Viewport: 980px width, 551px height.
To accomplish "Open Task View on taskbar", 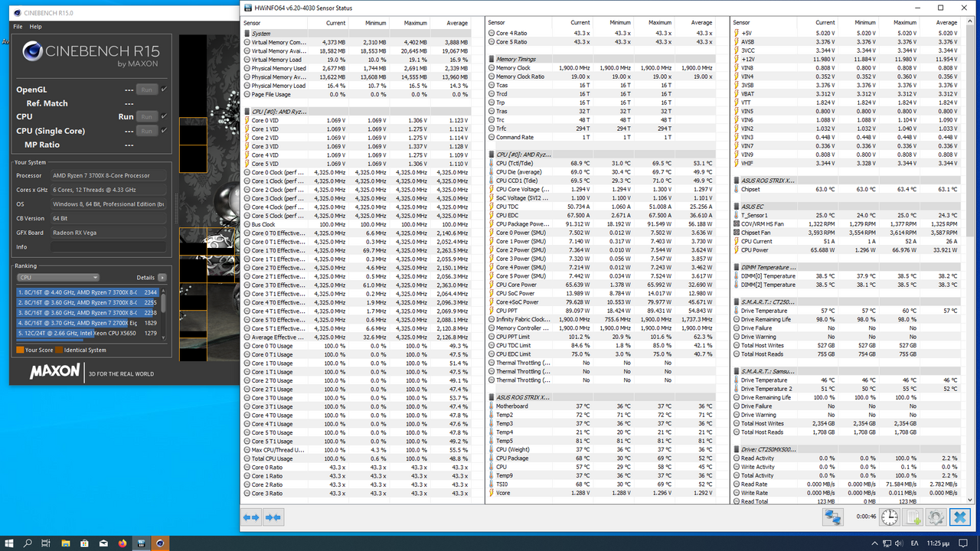I will 47,543.
